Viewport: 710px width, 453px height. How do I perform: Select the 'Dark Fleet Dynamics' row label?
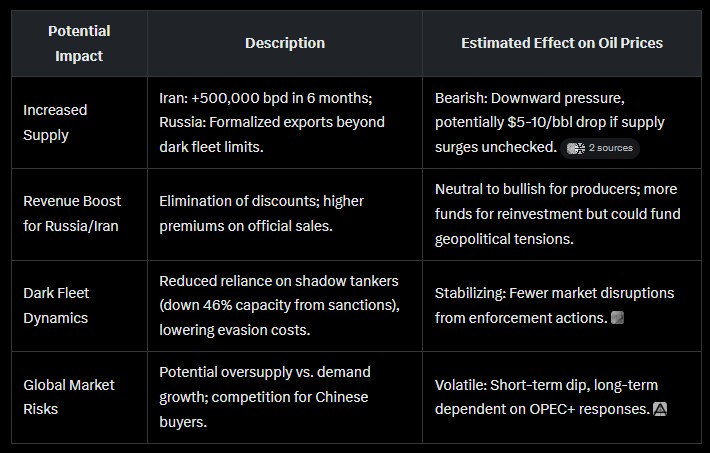click(56, 305)
